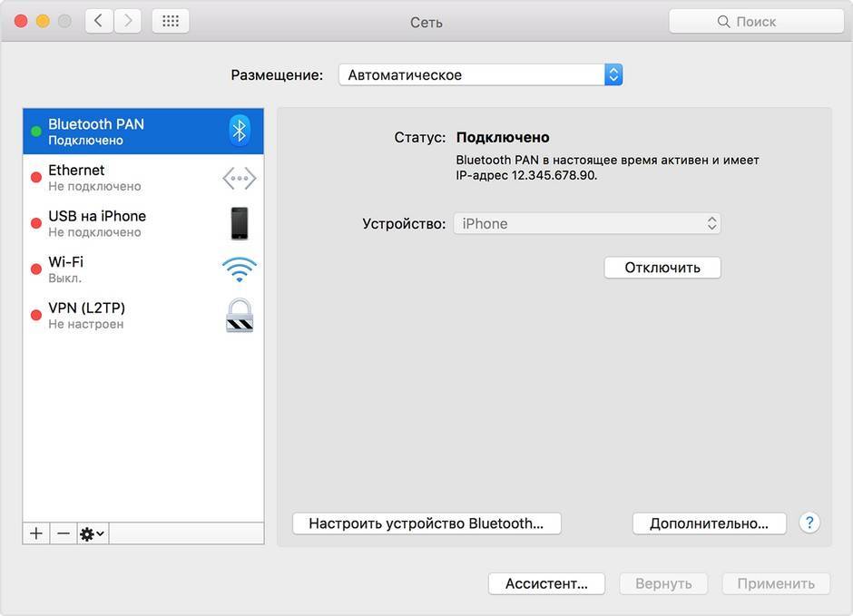Click Выкл. text under Wi-Fi

point(64,279)
